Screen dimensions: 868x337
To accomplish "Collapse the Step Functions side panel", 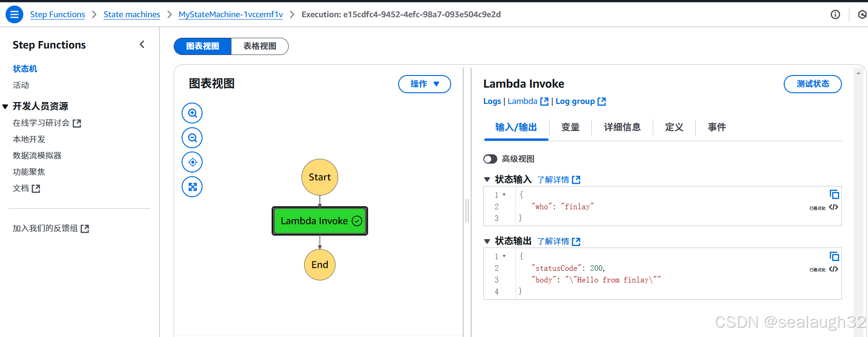I will (x=142, y=44).
